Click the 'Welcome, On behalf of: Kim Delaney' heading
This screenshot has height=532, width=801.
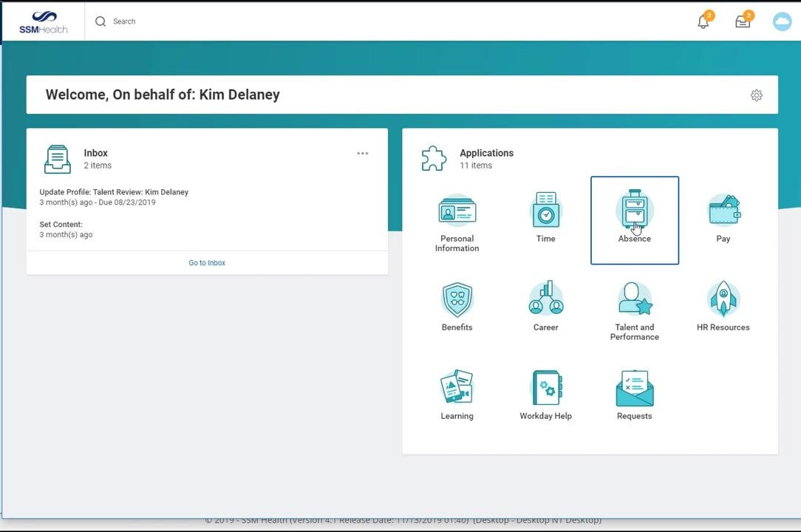coord(163,95)
